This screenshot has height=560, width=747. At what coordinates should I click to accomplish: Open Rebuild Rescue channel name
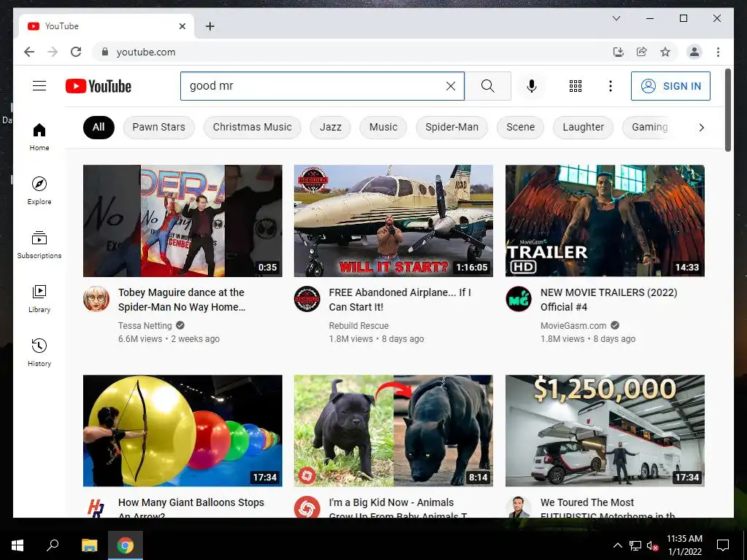[358, 326]
